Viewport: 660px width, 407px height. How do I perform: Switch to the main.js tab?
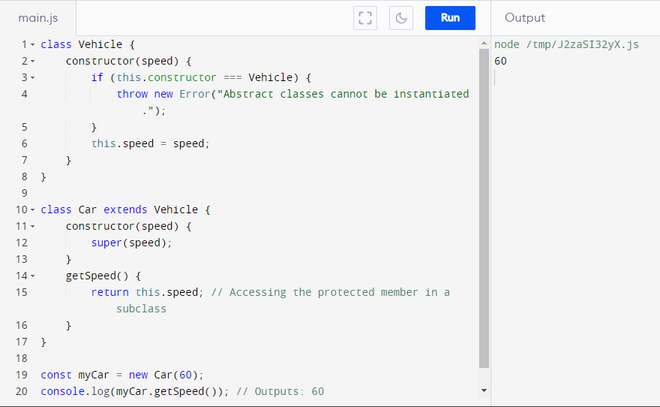coord(37,18)
